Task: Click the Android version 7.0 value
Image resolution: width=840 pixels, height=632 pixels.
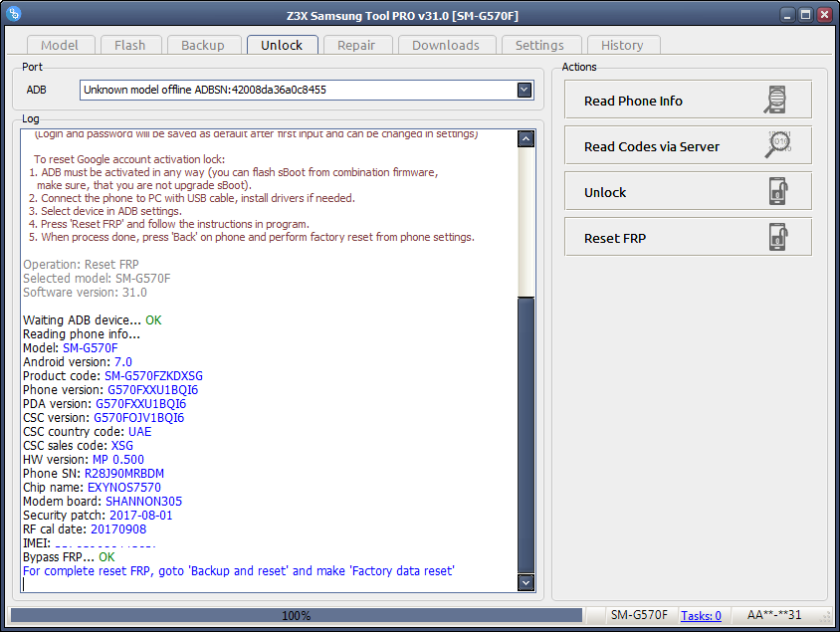Action: pyautogui.click(x=122, y=362)
